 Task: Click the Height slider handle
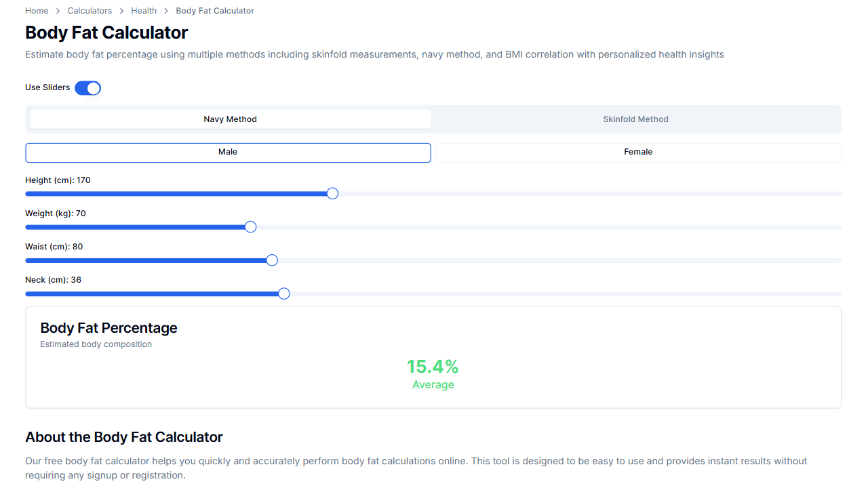332,193
